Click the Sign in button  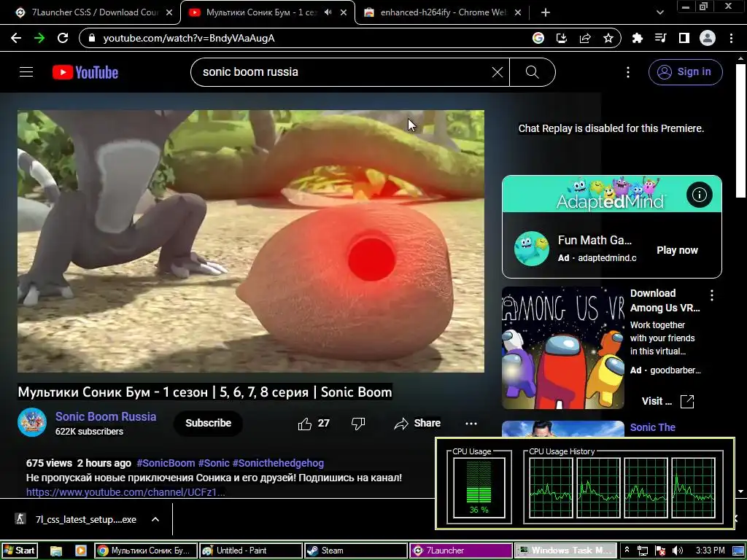point(685,72)
